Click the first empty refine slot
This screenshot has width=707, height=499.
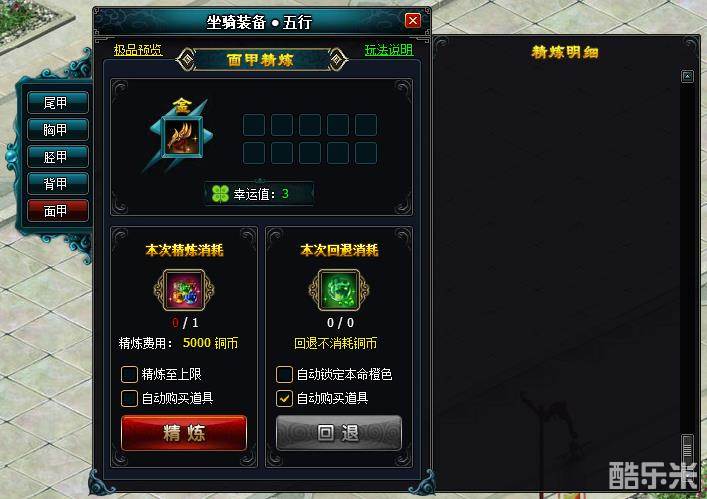(x=254, y=125)
